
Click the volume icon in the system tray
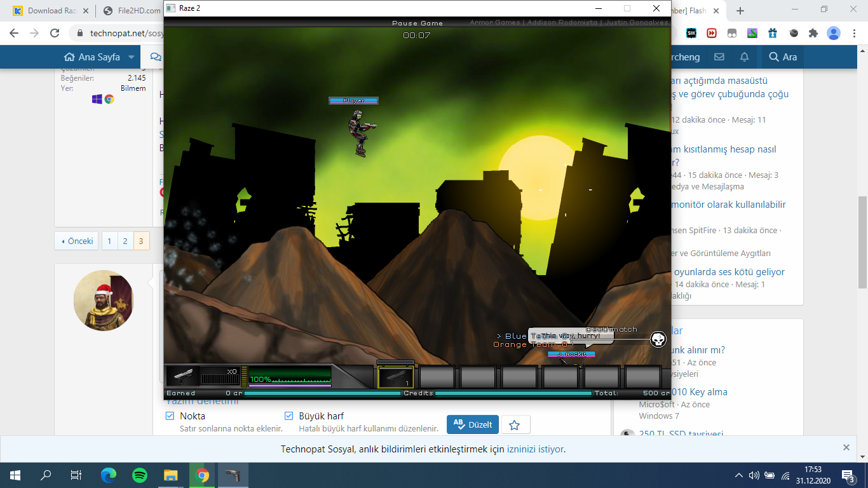click(754, 475)
